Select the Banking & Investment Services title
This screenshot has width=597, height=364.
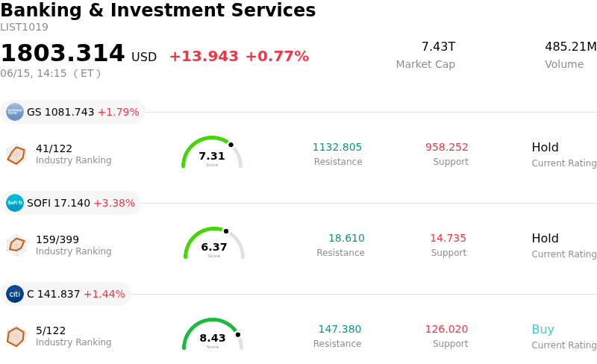pos(158,10)
